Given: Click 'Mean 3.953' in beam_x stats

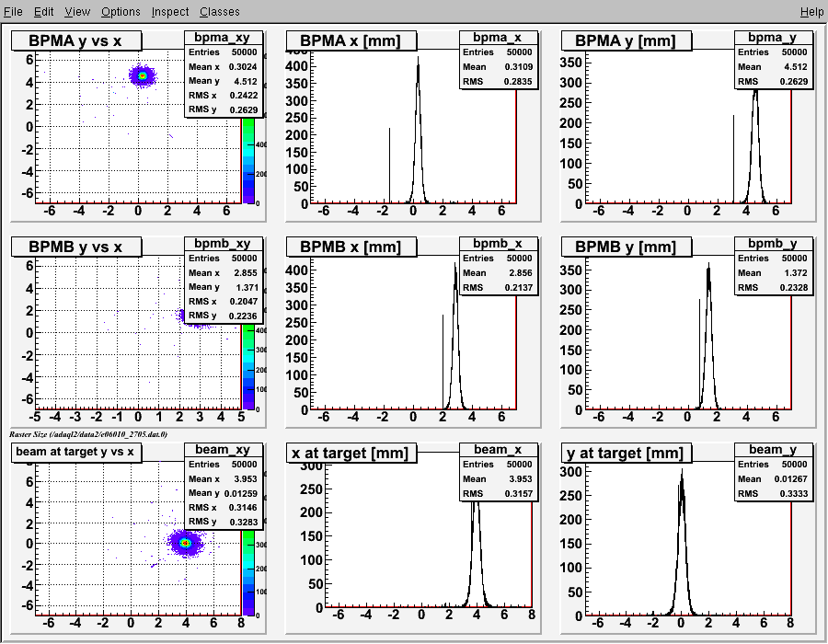Looking at the screenshot, I should [498, 478].
